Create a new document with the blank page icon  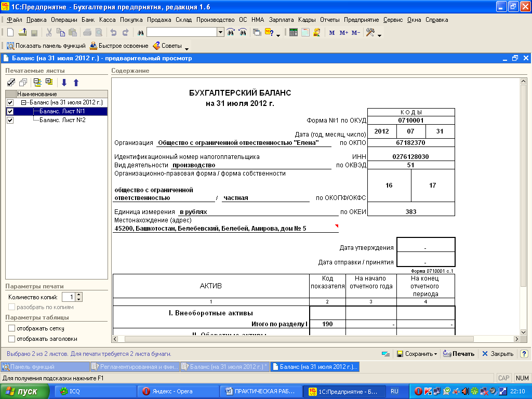[10, 33]
